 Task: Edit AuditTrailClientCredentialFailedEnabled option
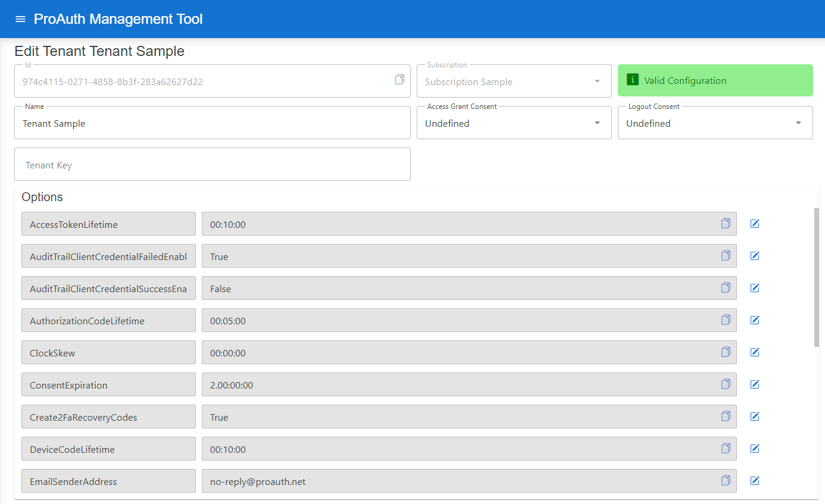tap(755, 256)
